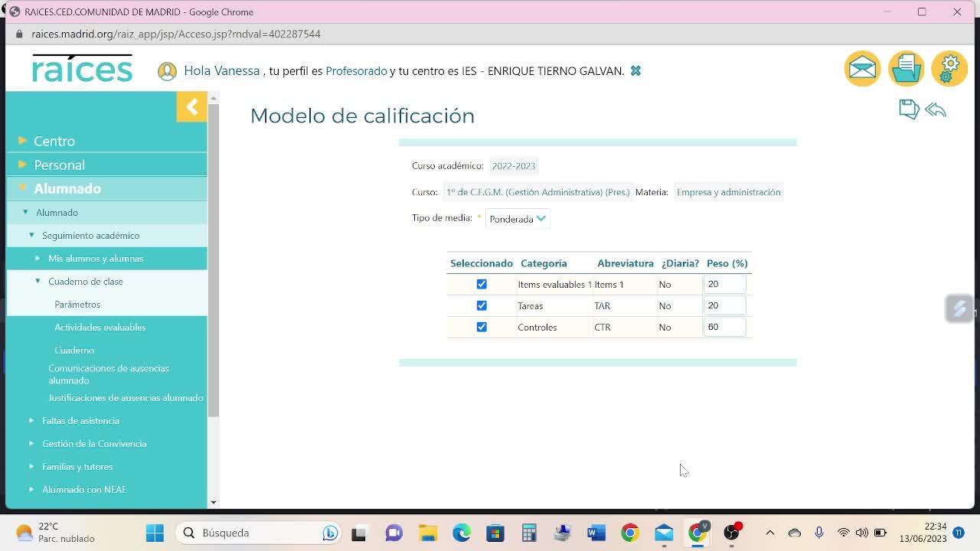
Task: Click the X icon after the centre name
Action: click(x=635, y=70)
